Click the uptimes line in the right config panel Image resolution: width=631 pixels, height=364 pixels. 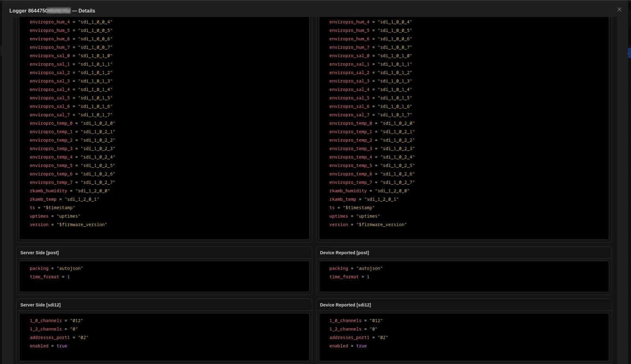(355, 216)
